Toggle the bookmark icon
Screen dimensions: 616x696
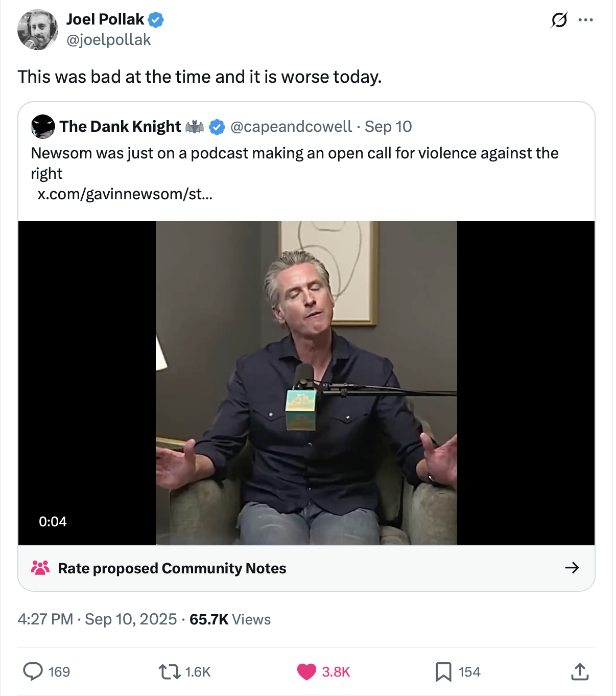(443, 671)
